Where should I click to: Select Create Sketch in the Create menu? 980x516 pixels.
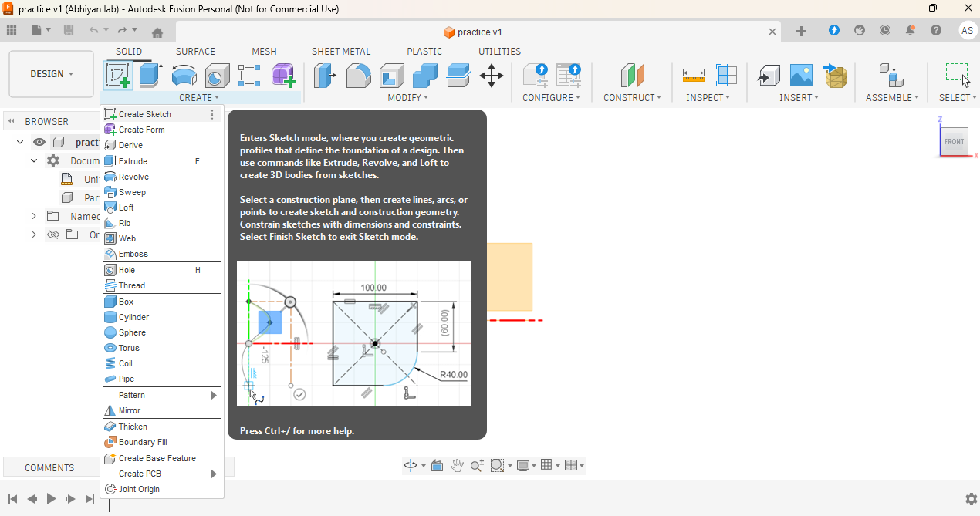(161, 114)
